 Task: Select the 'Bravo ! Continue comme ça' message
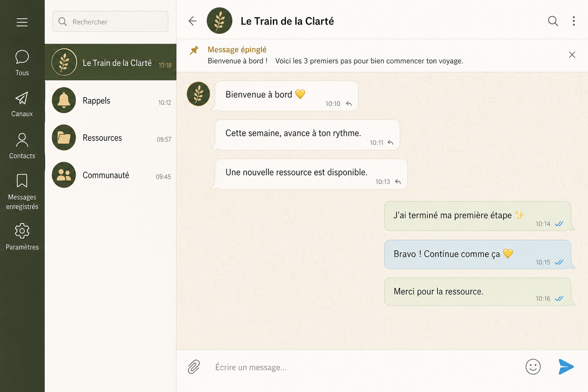click(477, 254)
